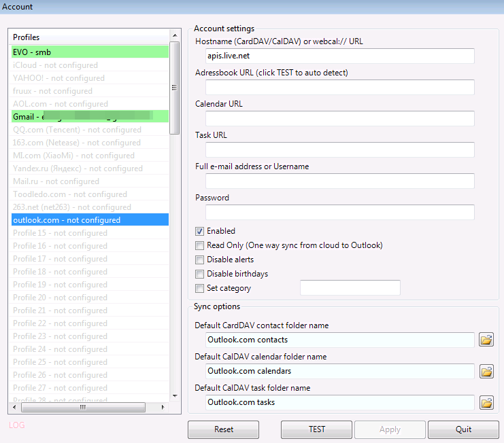Focus the Task URL input field
The width and height of the screenshot is (504, 443).
[x=340, y=149]
